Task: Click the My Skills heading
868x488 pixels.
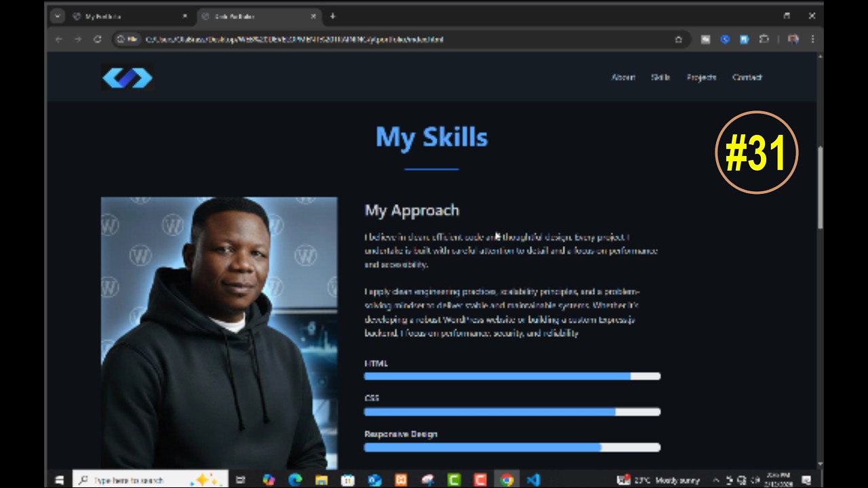Action: 431,137
